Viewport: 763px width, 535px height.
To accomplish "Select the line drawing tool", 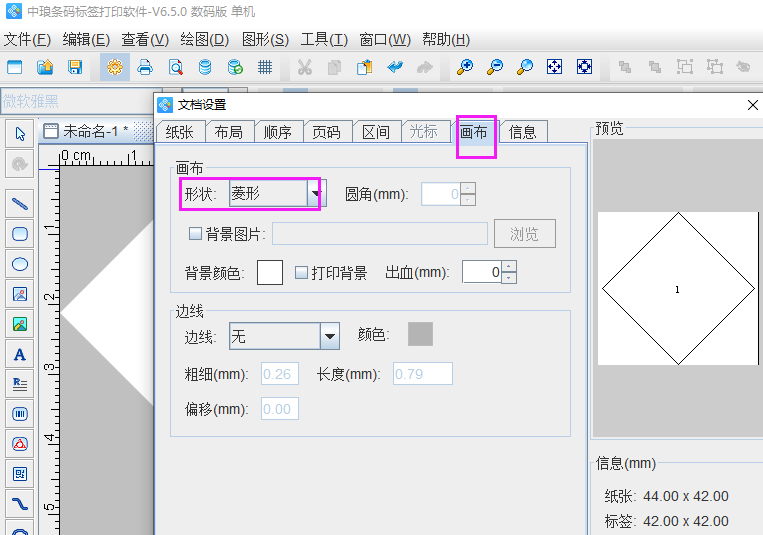I will click(x=19, y=203).
